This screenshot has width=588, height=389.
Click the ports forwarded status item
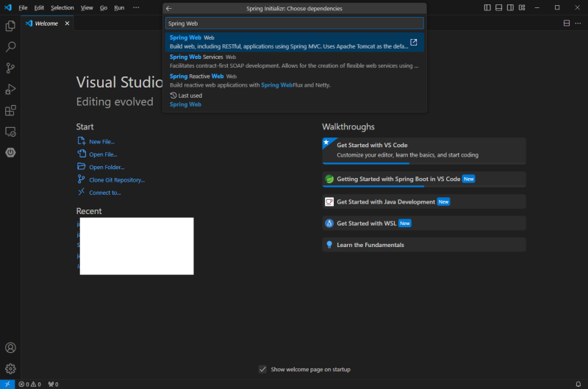click(x=53, y=384)
